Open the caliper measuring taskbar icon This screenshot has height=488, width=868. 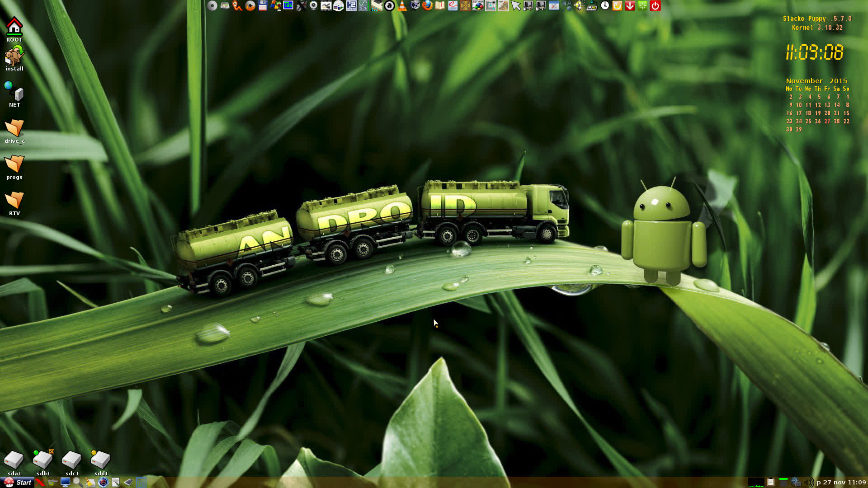pos(53,482)
